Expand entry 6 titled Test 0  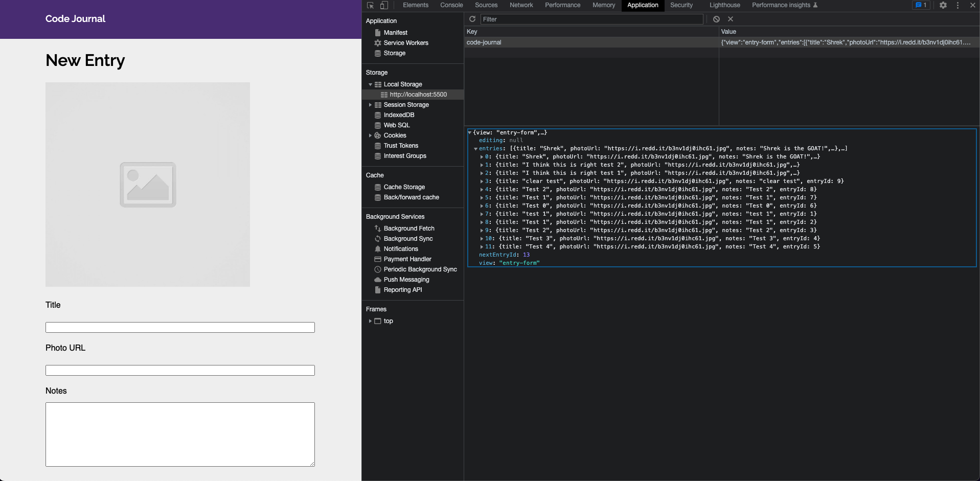pyautogui.click(x=482, y=206)
